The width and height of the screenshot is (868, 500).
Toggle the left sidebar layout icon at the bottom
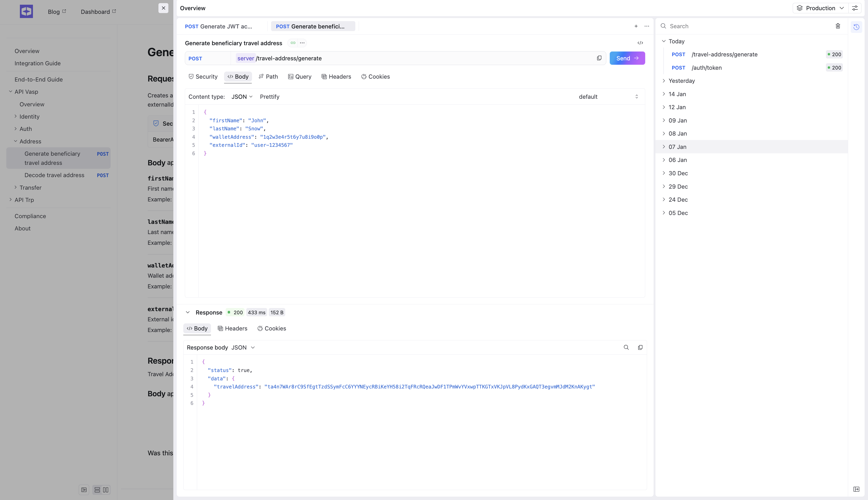[x=84, y=490]
